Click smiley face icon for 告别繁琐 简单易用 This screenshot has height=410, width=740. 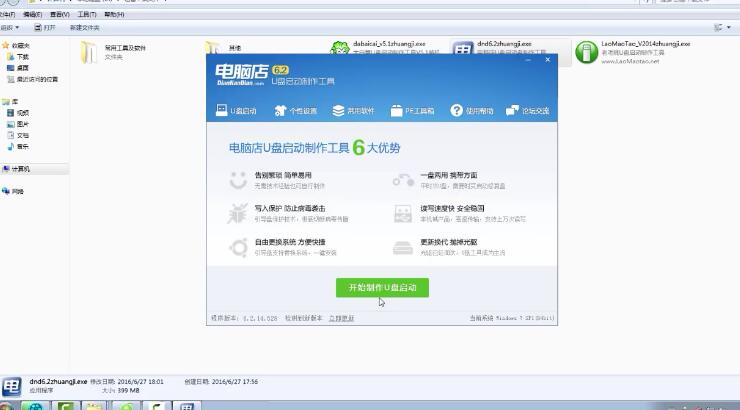pyautogui.click(x=238, y=180)
